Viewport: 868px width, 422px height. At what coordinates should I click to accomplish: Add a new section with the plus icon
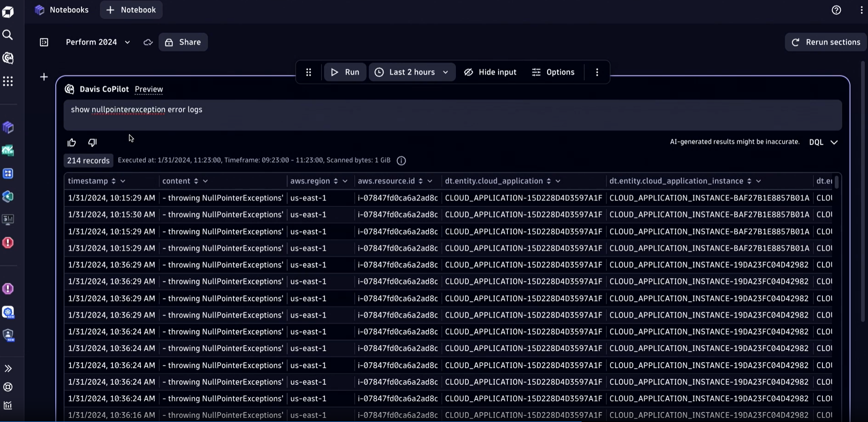tap(44, 76)
